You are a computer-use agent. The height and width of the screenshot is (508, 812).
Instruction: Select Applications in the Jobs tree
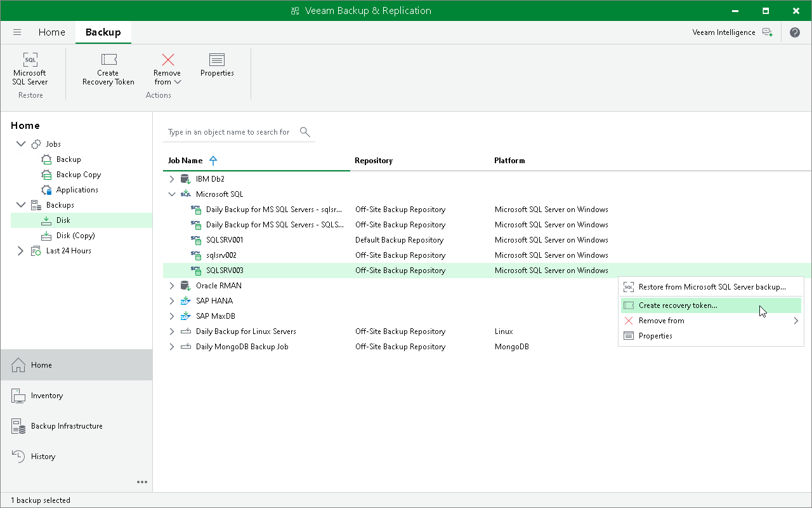[x=77, y=190]
